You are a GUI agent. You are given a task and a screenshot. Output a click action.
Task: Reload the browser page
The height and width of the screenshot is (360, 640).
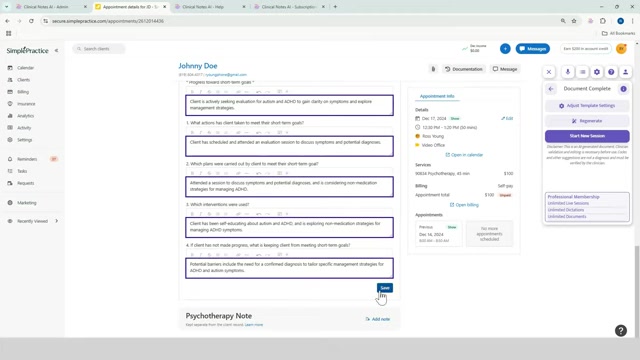(31, 21)
